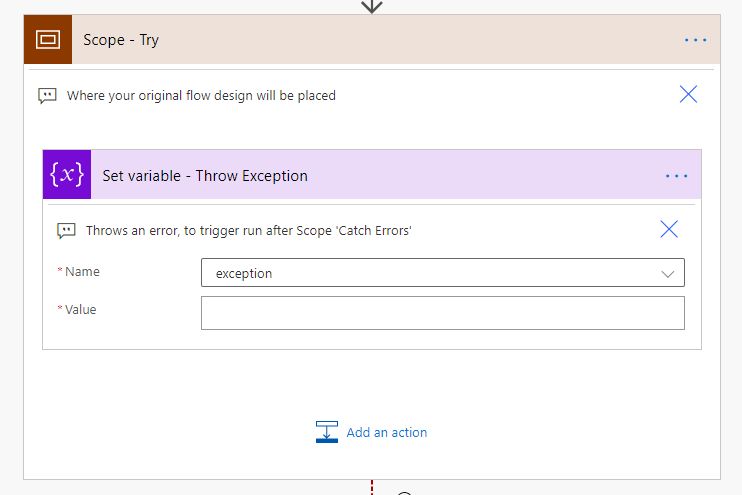The height and width of the screenshot is (495, 742).
Task: Select the 'Where your original flow design will be placed' text
Action: [201, 96]
